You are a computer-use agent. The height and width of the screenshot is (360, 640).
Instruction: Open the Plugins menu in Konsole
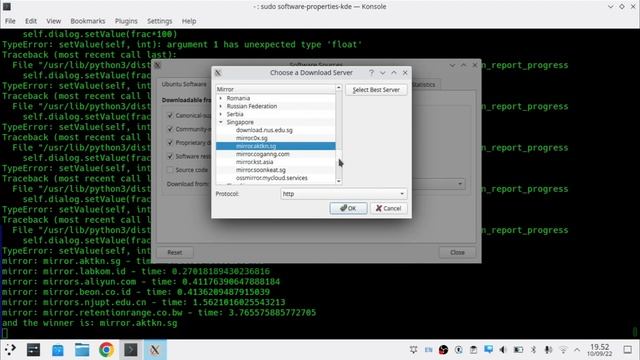click(126, 21)
